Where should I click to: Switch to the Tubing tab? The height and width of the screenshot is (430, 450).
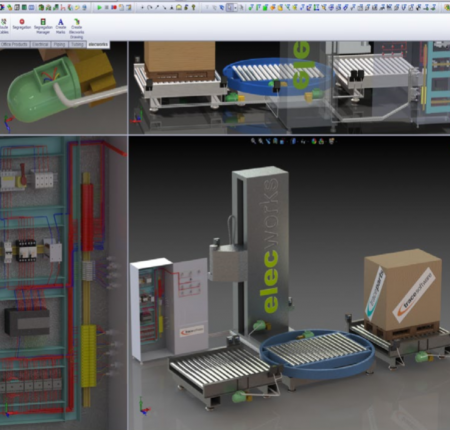pyautogui.click(x=77, y=44)
